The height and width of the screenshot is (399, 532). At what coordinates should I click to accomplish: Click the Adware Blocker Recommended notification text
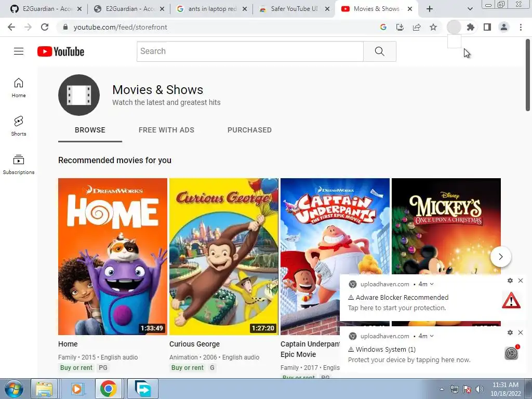click(402, 298)
